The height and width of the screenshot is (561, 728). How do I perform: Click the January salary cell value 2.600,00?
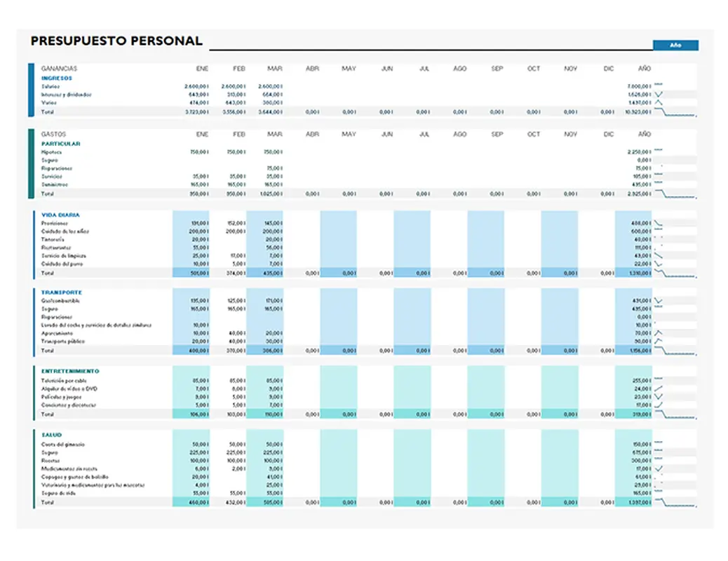[191, 86]
